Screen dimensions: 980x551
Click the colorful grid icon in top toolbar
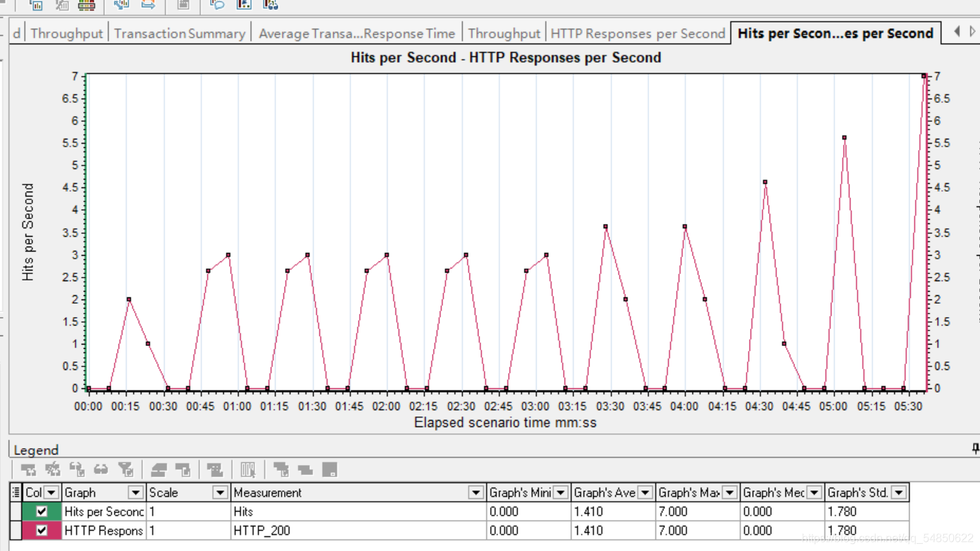(87, 5)
